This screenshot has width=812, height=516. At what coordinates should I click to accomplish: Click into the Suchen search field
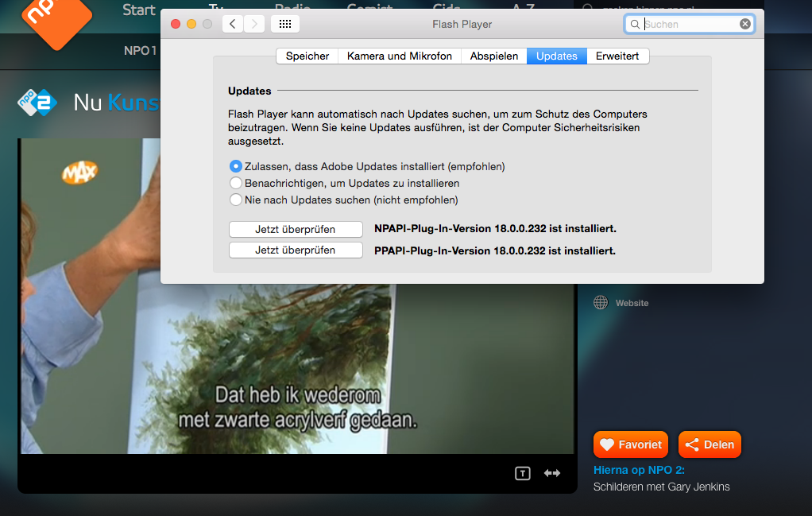[690, 24]
